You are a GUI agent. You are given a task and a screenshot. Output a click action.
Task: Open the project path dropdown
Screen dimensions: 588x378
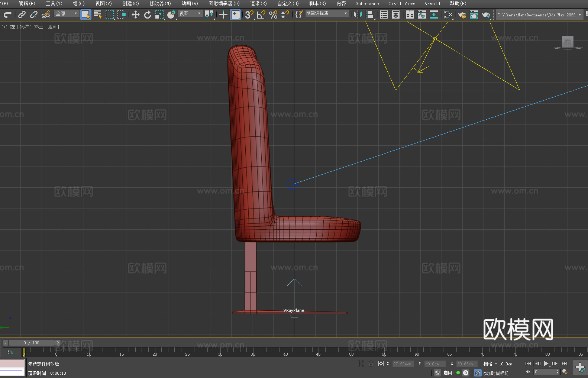pyautogui.click(x=539, y=15)
